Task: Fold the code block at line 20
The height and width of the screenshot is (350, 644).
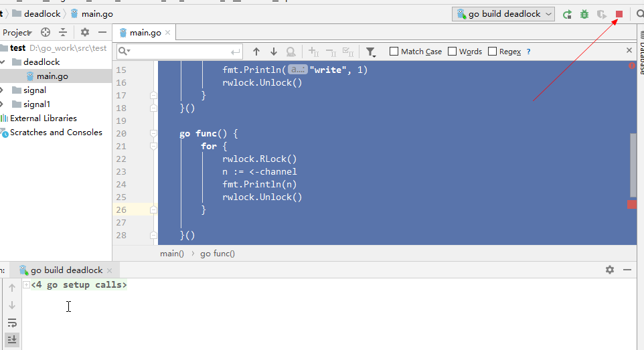Action: pos(153,134)
